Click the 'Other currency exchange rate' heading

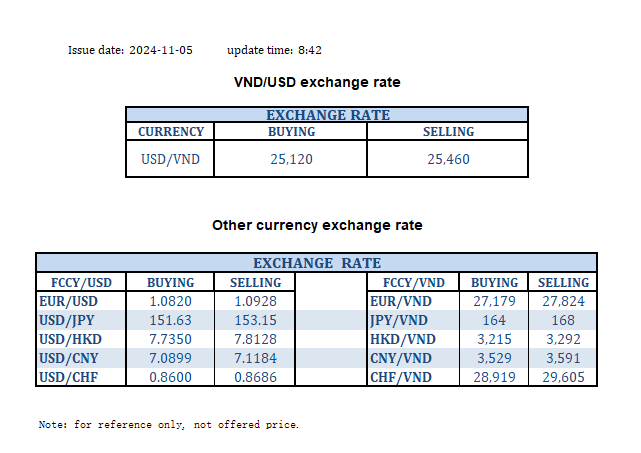tap(317, 225)
